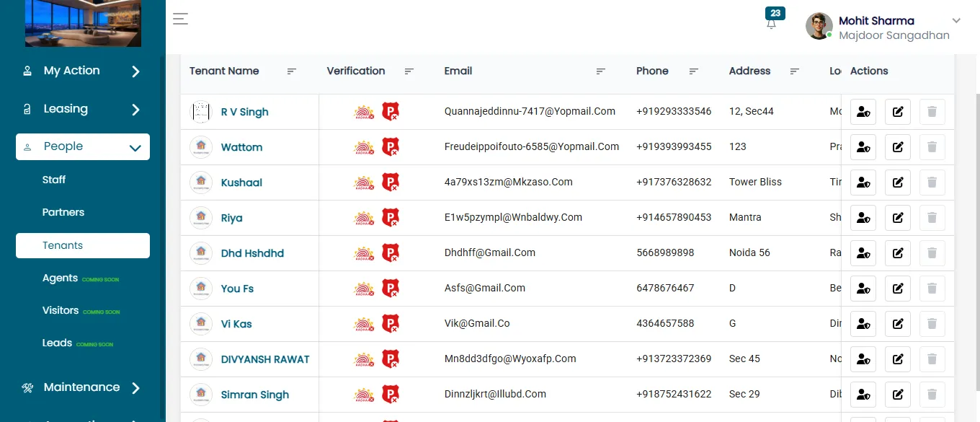This screenshot has width=980, height=422.
Task: Go to Partners in the sidebar
Action: [x=63, y=212]
